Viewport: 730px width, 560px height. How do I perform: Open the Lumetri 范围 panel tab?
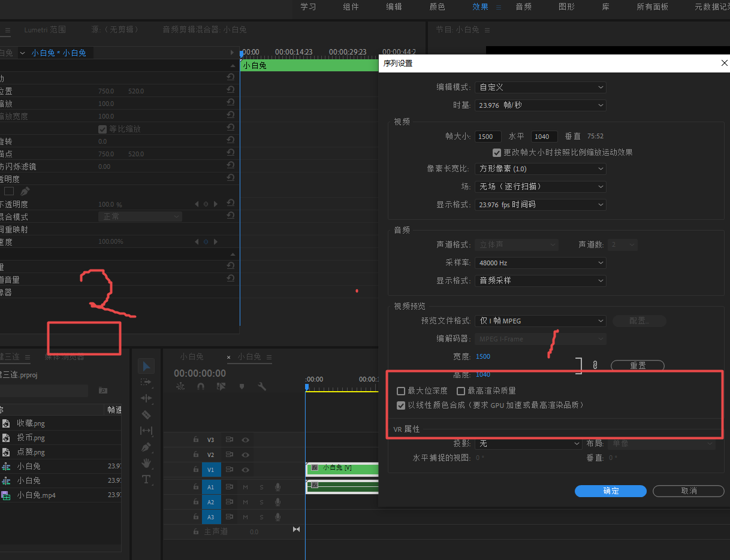point(45,29)
